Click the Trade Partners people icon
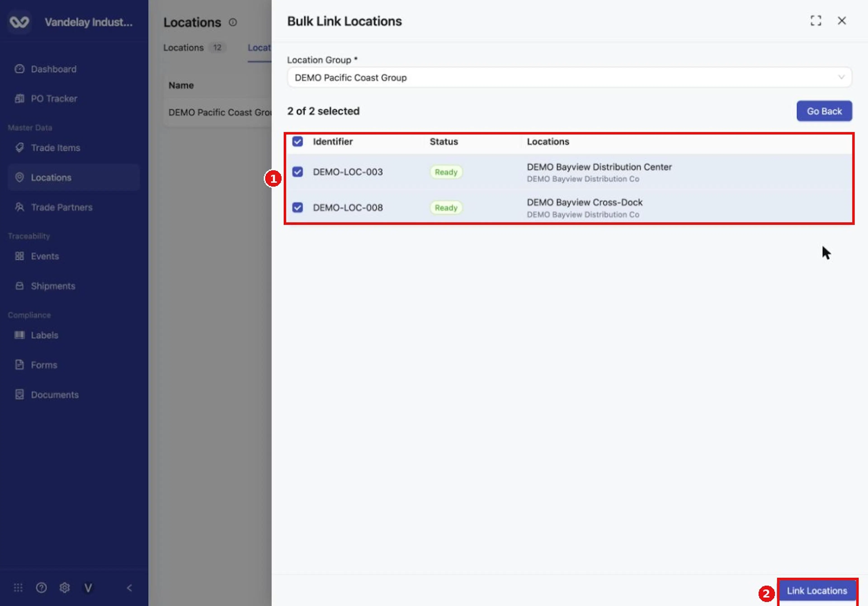 pos(19,207)
